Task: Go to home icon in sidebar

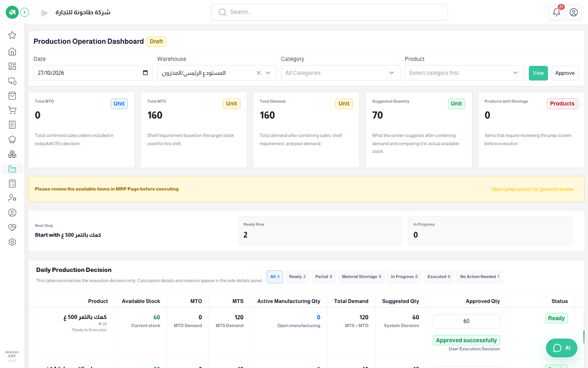Action: [x=12, y=52]
